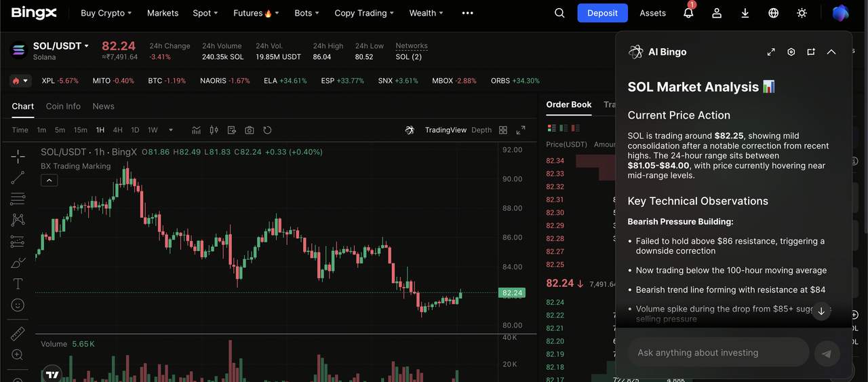
Task: Collapse the AI Bingo panel
Action: tap(831, 52)
